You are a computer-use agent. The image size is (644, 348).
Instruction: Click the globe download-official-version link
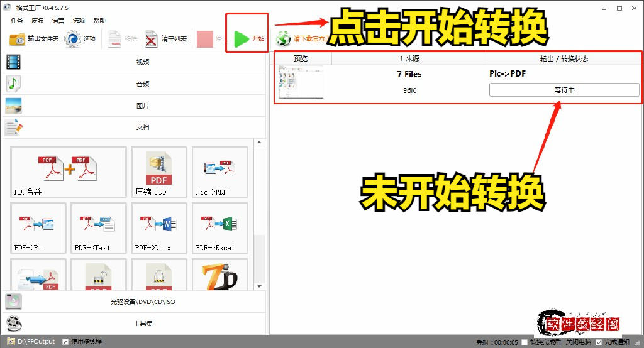302,39
